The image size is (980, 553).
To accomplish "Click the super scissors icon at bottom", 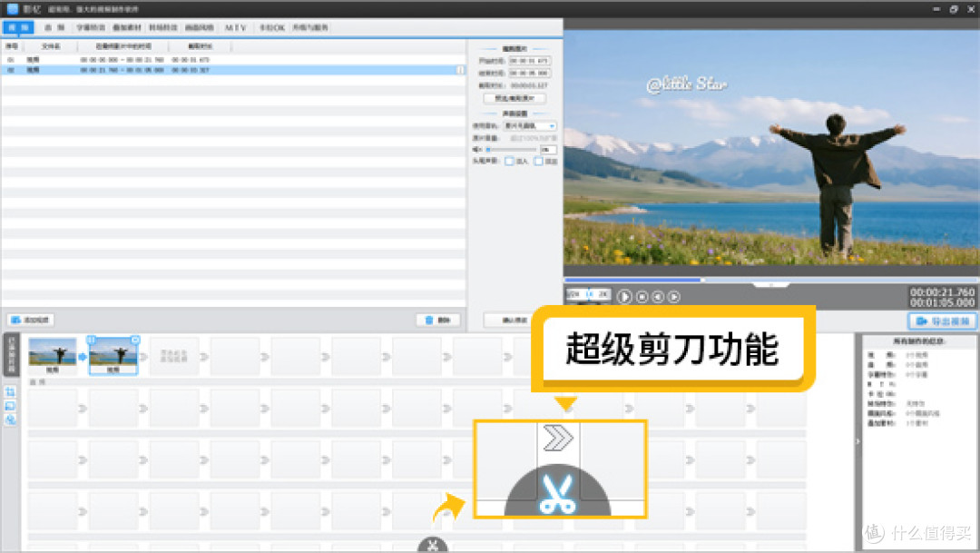I will tap(433, 546).
